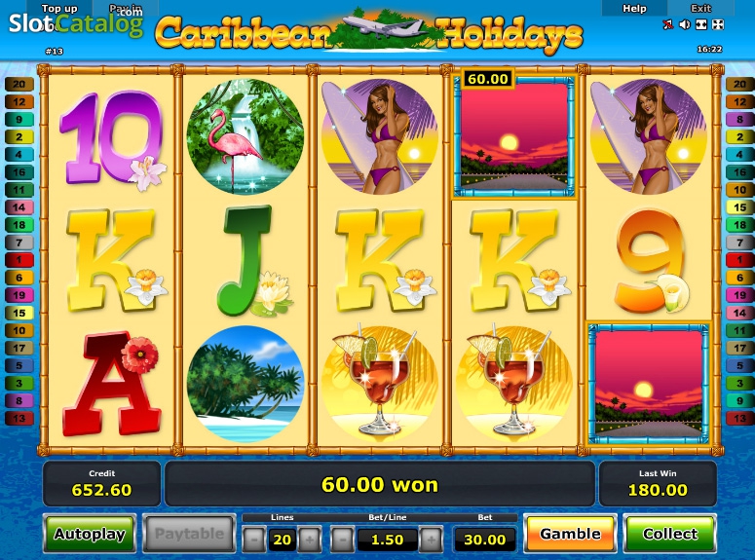Click payline 7 indicator on right
Viewport: 755px width, 560px height.
point(739,243)
